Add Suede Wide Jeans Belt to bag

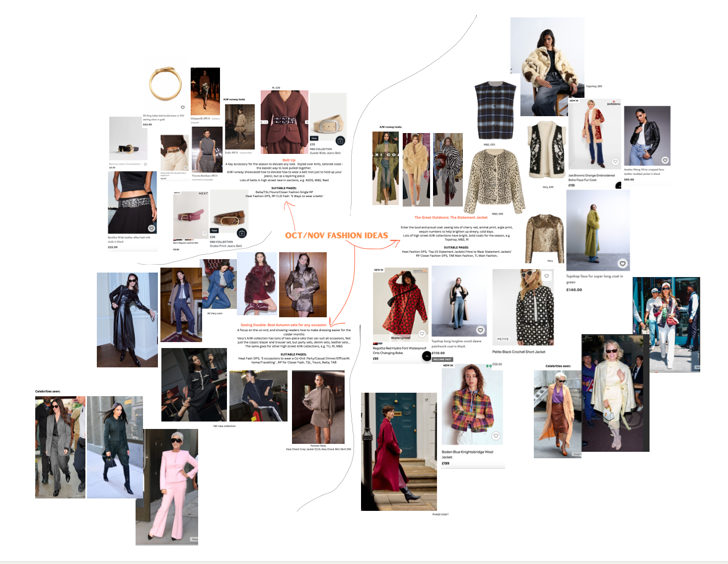(340, 141)
